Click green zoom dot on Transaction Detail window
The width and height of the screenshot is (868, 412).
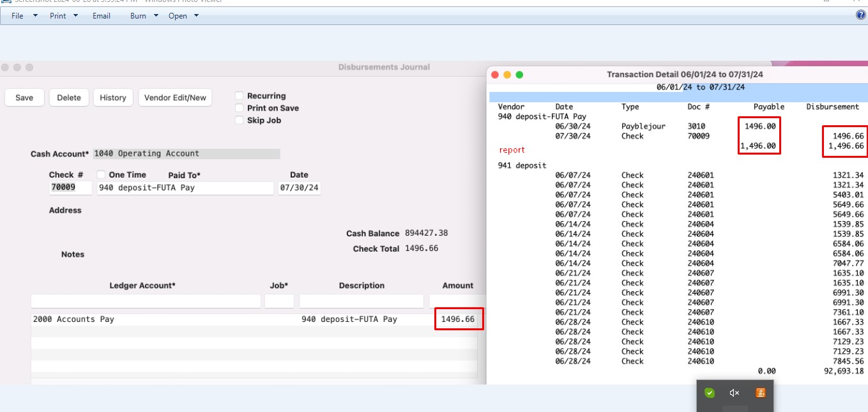tap(519, 75)
